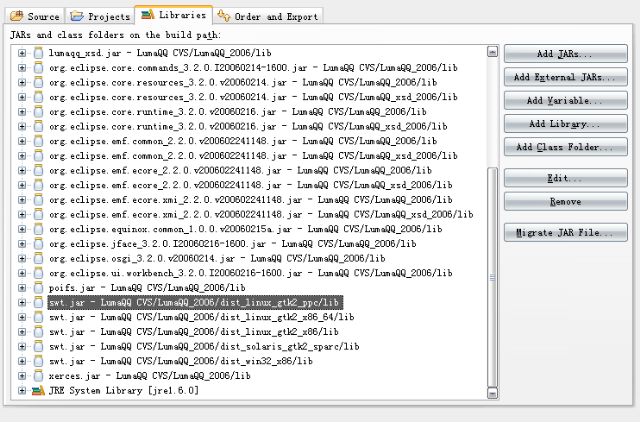Viewport: 640px width, 422px height.
Task: Click jar icon of org.eclipse.core.commands entry
Action: pos(38,68)
